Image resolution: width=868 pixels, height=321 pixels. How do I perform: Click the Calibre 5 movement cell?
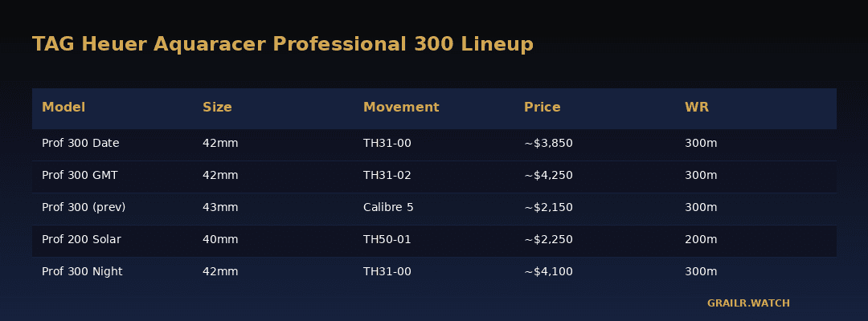[388, 207]
